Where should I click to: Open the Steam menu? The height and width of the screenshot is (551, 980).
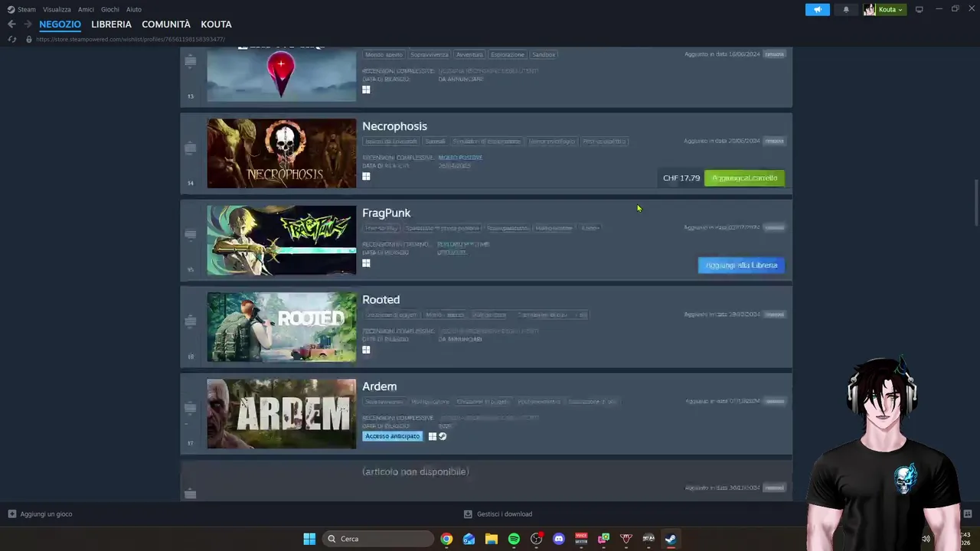pyautogui.click(x=27, y=9)
